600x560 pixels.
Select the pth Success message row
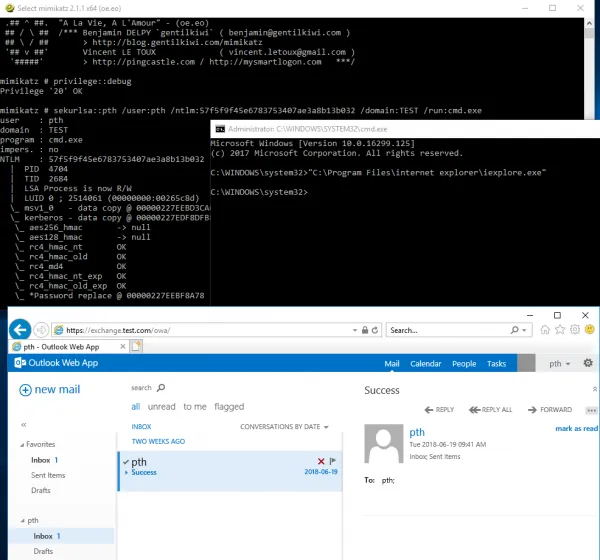(x=230, y=471)
